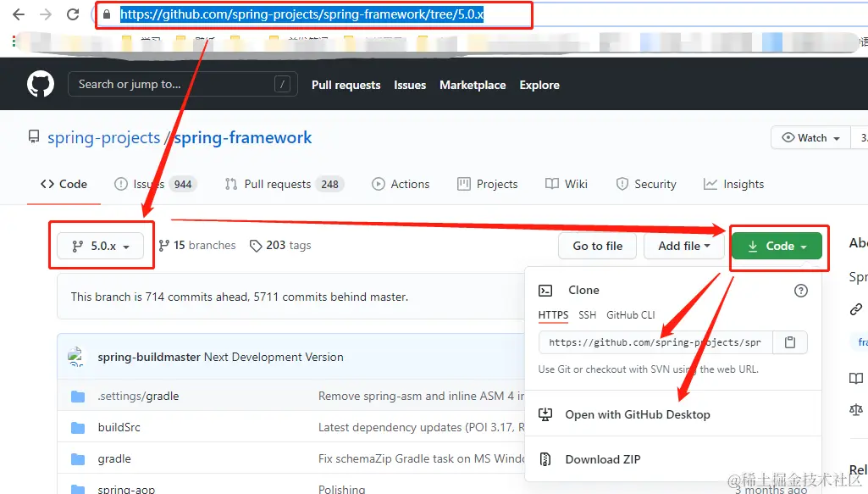Click the book Readme icon in sidebar
Screen dimensions: 868x494
click(x=856, y=378)
